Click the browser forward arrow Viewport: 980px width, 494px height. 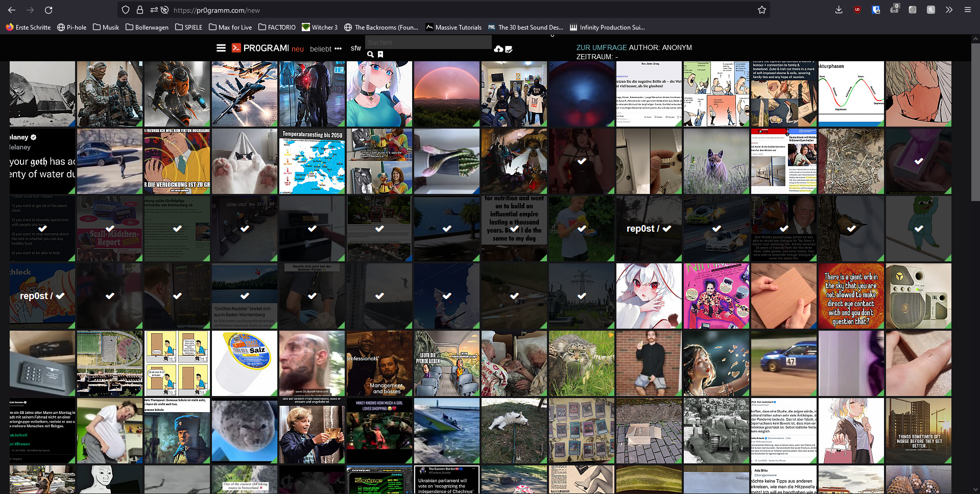30,10
